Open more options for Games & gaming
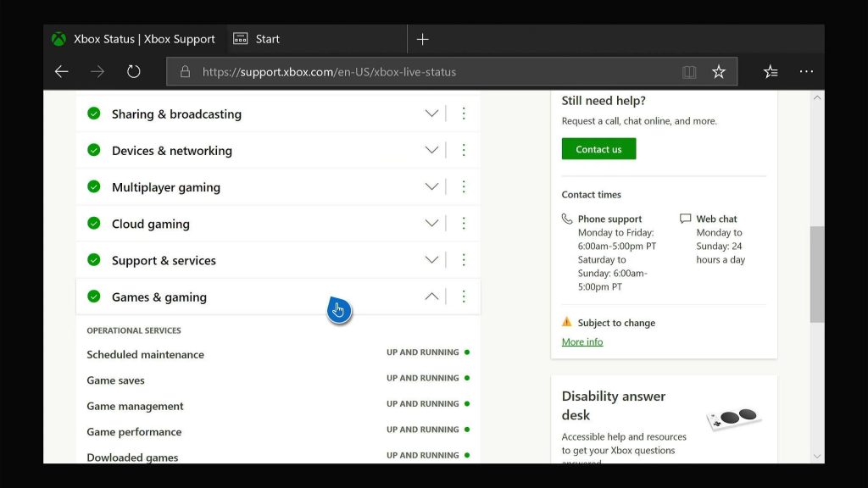This screenshot has height=488, width=868. pos(464,297)
